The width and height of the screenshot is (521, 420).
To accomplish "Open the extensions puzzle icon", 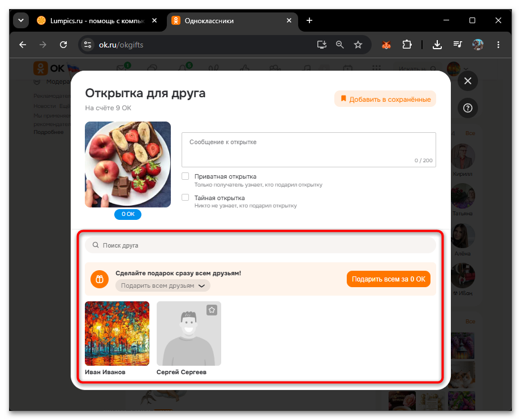I will click(407, 45).
